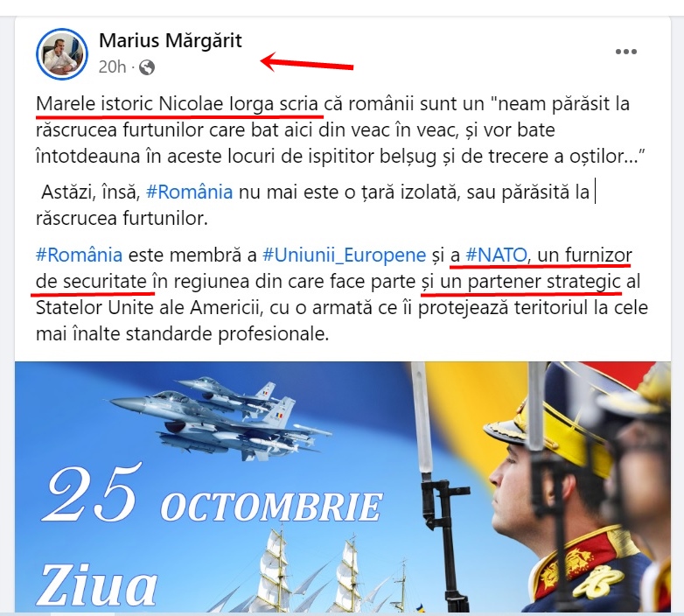Open the #NATO hashtag link

496,255
